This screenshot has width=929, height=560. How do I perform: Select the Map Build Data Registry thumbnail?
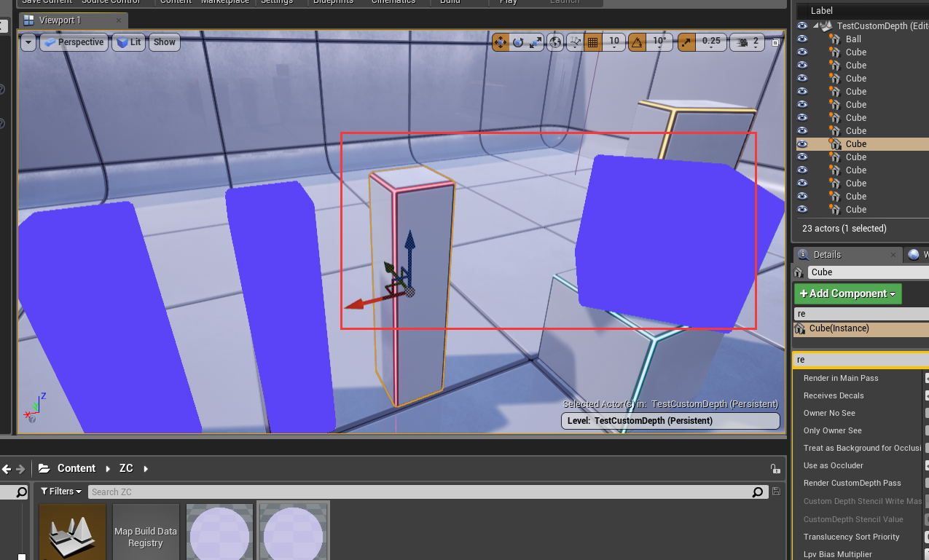(x=145, y=532)
